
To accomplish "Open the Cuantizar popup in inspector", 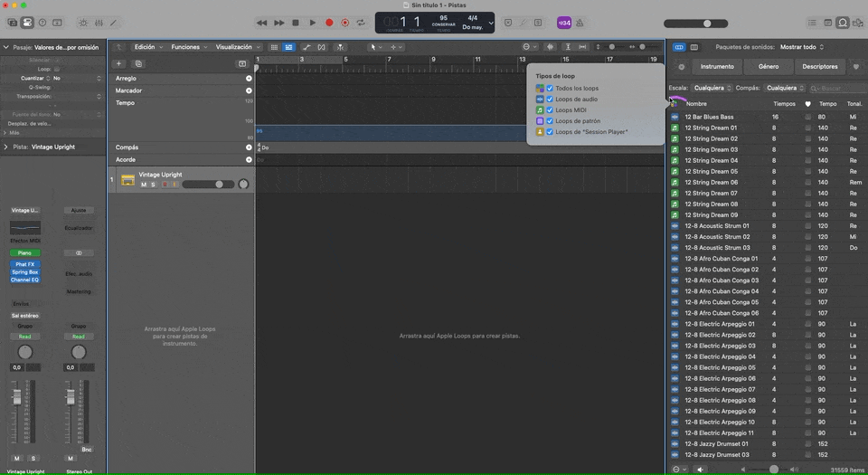I will (76, 78).
